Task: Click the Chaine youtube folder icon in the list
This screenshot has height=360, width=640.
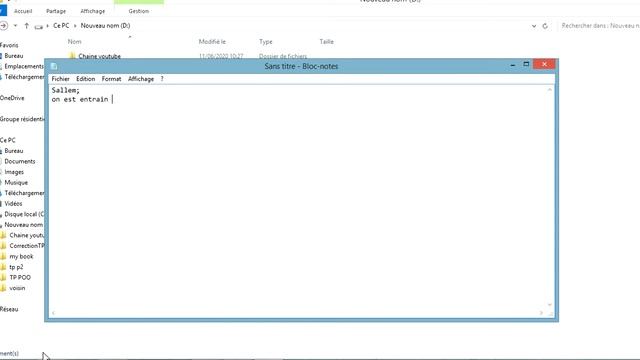Action: click(x=72, y=56)
